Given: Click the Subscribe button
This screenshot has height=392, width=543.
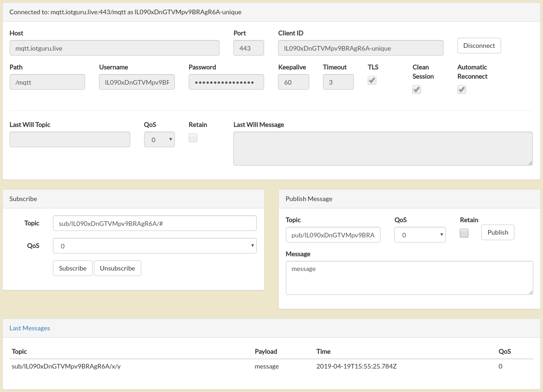Looking at the screenshot, I should (73, 268).
